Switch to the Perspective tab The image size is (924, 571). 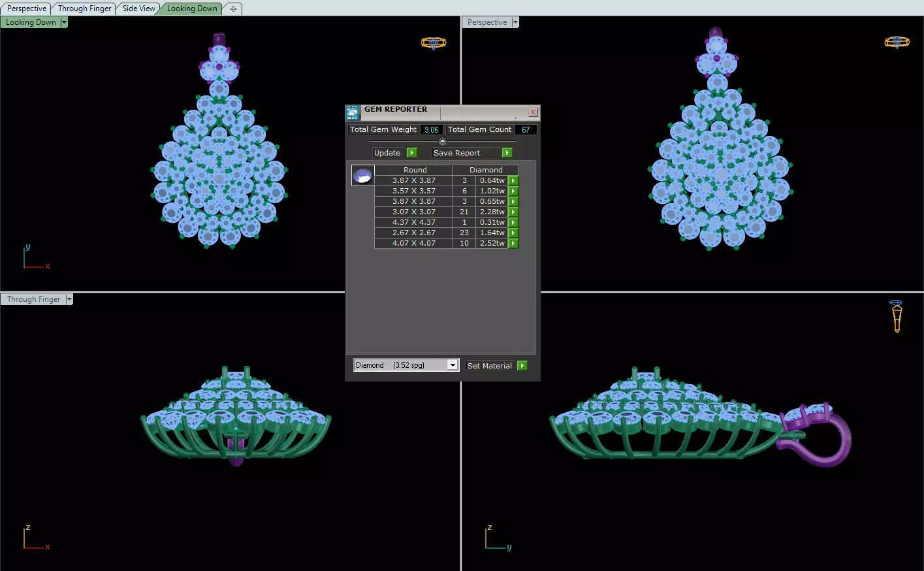click(x=27, y=8)
